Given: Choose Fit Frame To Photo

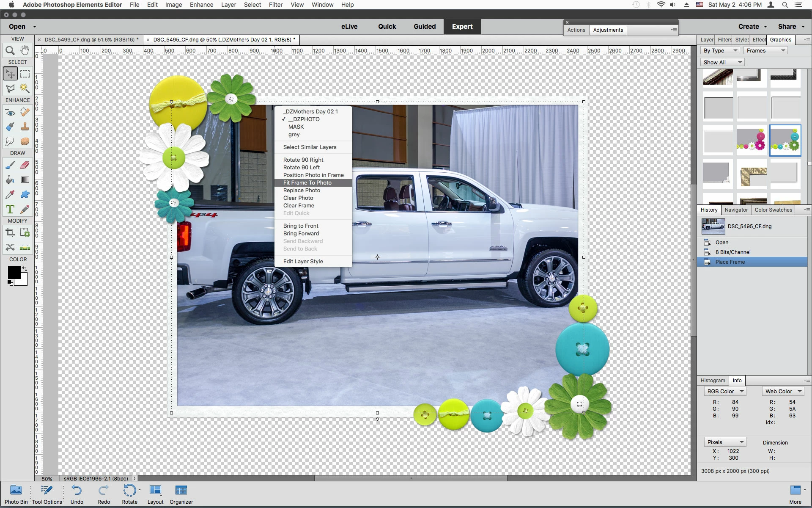Looking at the screenshot, I should pos(307,182).
